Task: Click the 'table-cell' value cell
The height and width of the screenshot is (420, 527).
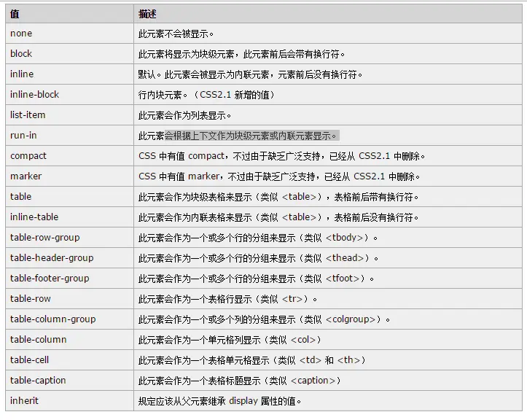Action: coord(69,359)
